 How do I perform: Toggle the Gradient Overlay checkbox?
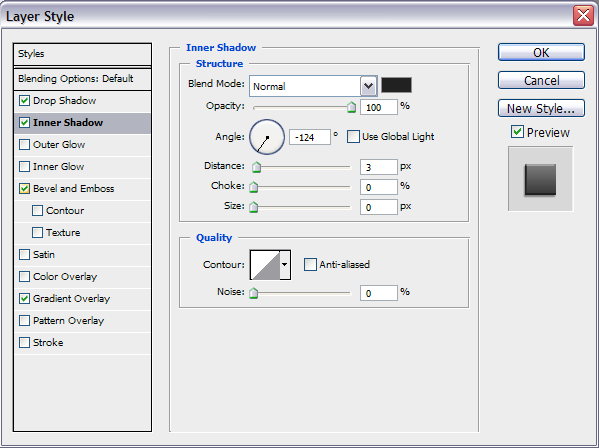tap(24, 299)
